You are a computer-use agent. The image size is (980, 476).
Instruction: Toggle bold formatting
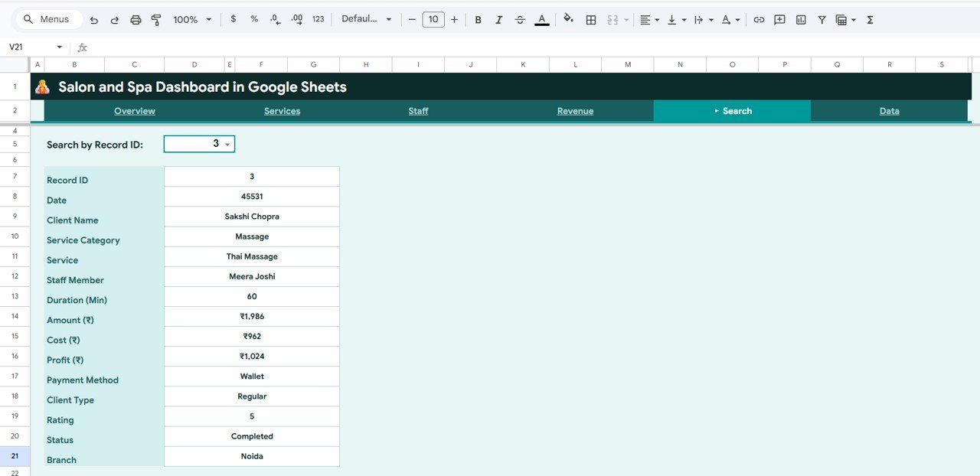click(478, 19)
